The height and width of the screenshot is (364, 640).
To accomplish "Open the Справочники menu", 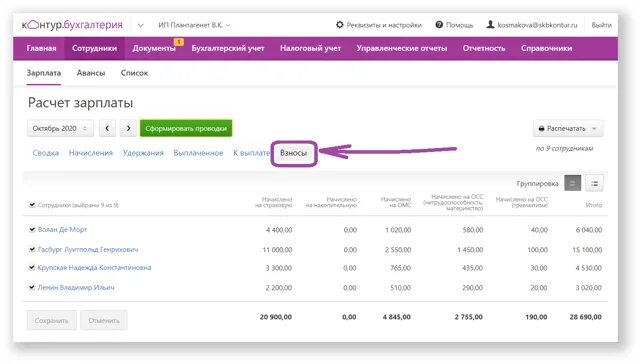I will pyautogui.click(x=546, y=48).
